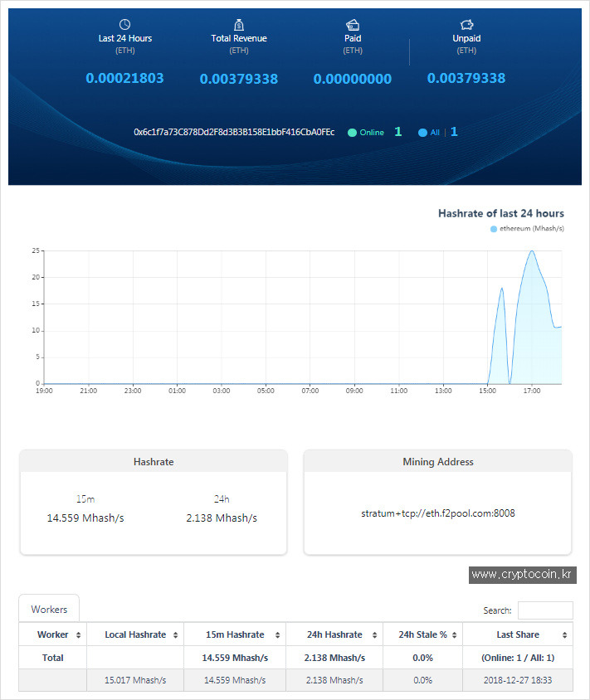Sort by 24h Stale % column
This screenshot has height=700, width=590.
pyautogui.click(x=423, y=634)
